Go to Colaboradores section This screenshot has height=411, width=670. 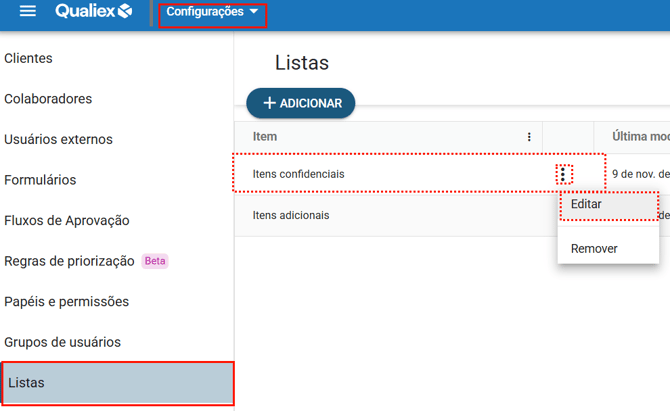pyautogui.click(x=48, y=99)
